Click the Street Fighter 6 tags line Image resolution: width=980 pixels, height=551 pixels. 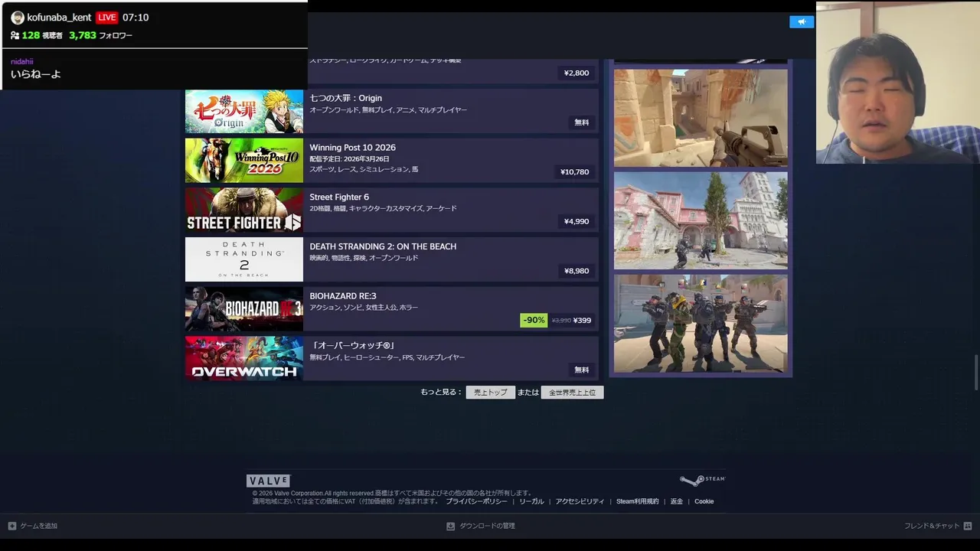(x=383, y=208)
